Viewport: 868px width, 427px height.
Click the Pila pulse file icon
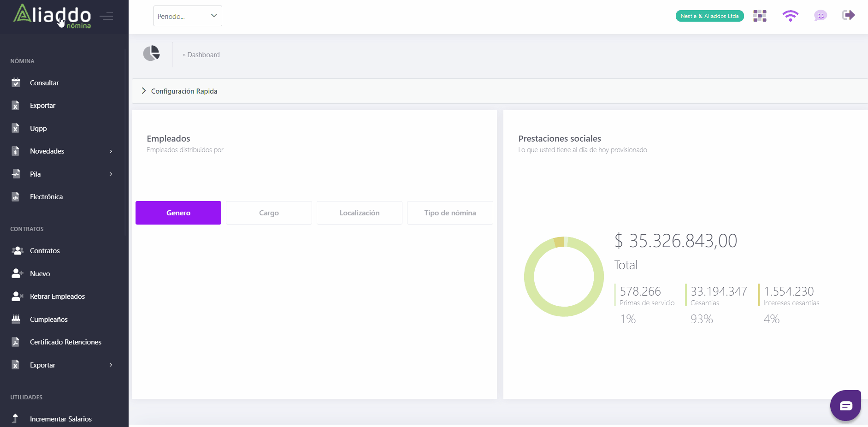point(16,174)
